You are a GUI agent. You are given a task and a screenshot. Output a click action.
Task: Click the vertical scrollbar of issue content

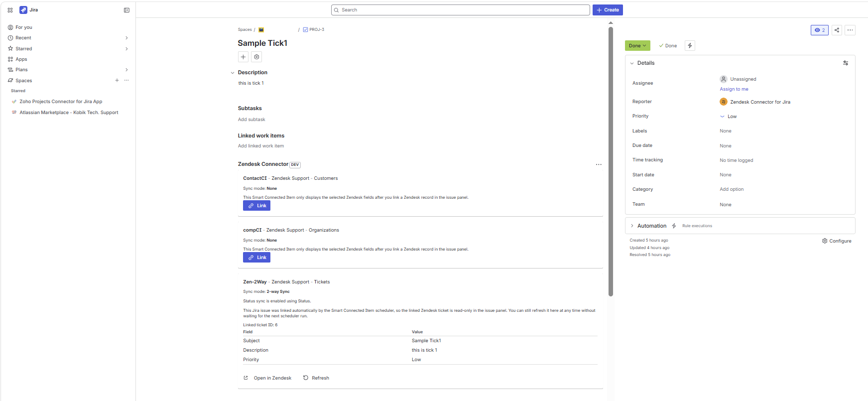pyautogui.click(x=611, y=161)
